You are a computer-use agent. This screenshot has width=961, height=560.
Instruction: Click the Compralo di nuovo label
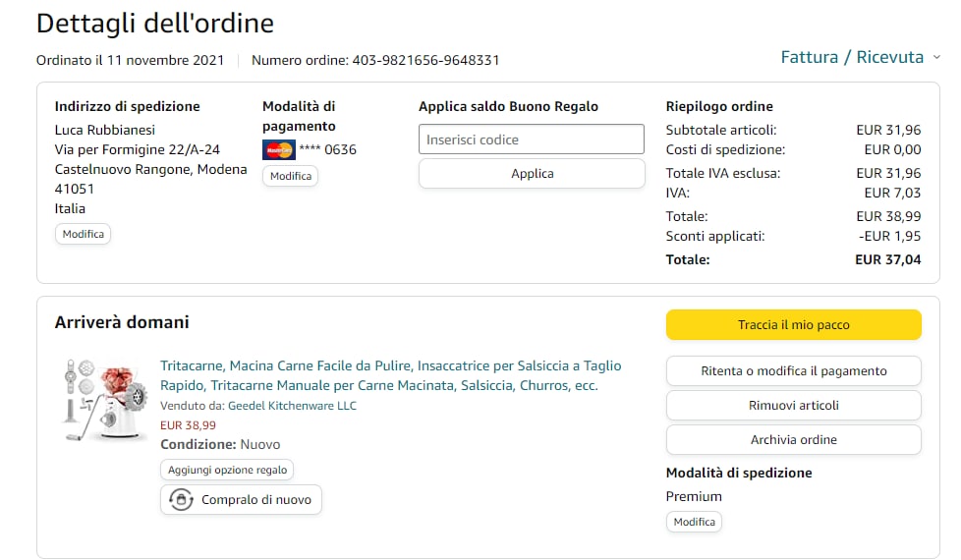pyautogui.click(x=255, y=500)
